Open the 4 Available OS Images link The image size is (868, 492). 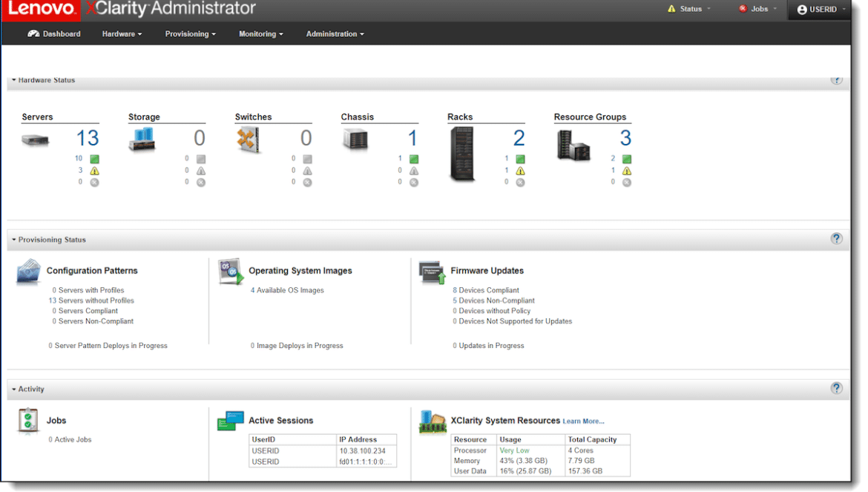coord(287,290)
